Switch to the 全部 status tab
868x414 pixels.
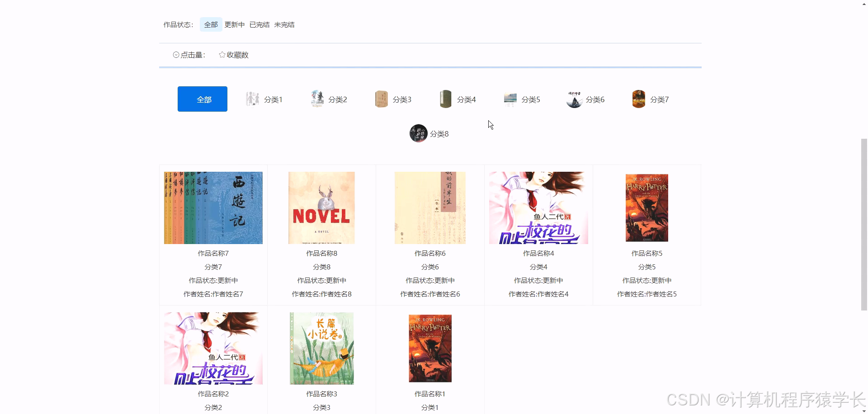211,24
